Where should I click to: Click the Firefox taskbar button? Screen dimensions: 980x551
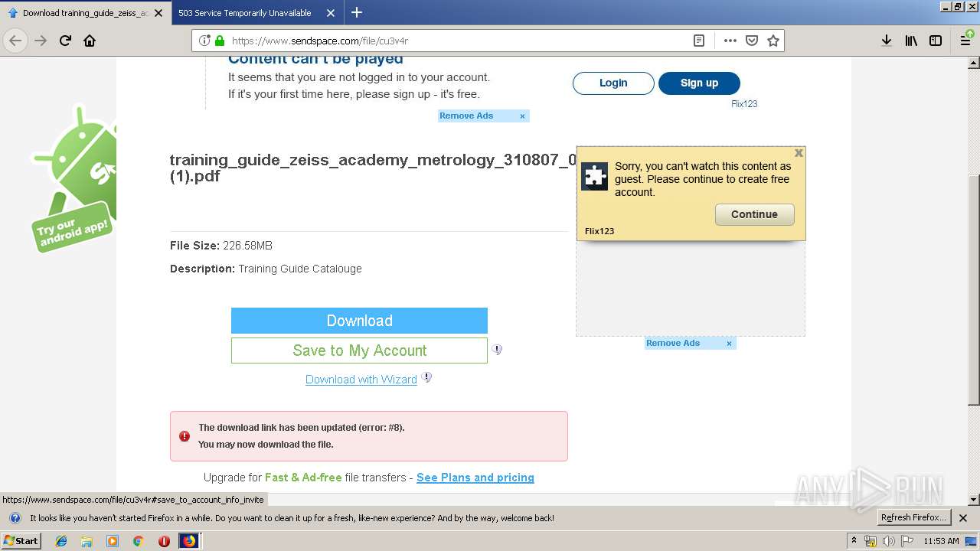[x=189, y=541]
